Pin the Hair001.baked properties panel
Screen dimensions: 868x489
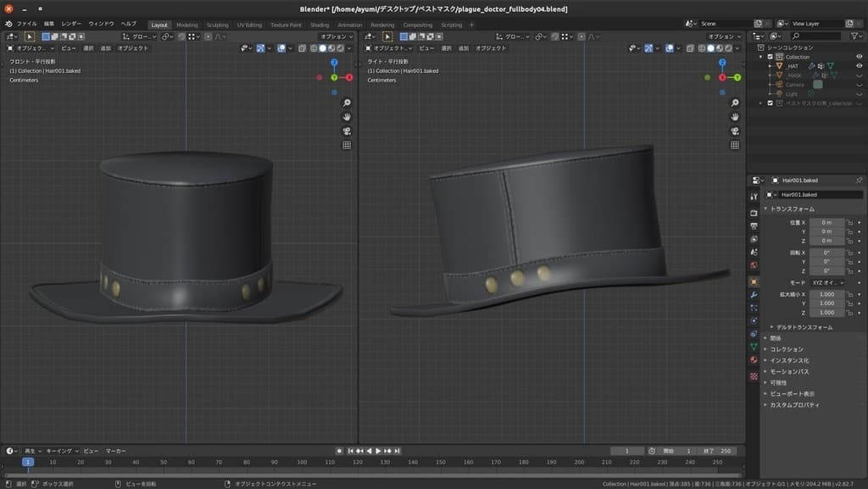(x=859, y=181)
